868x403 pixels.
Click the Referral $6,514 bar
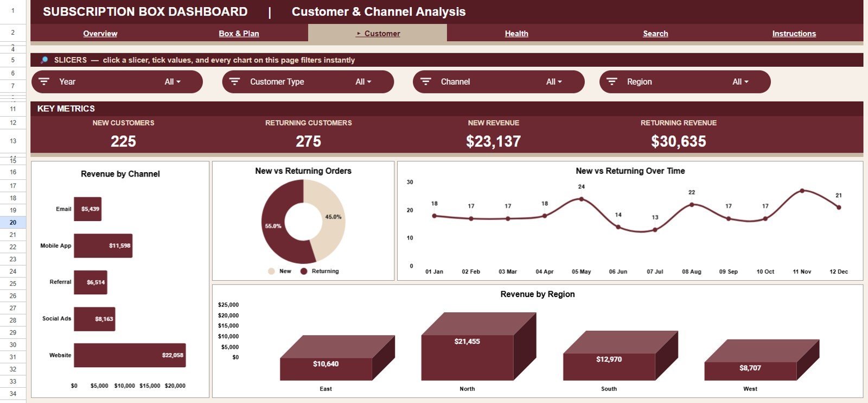click(91, 282)
